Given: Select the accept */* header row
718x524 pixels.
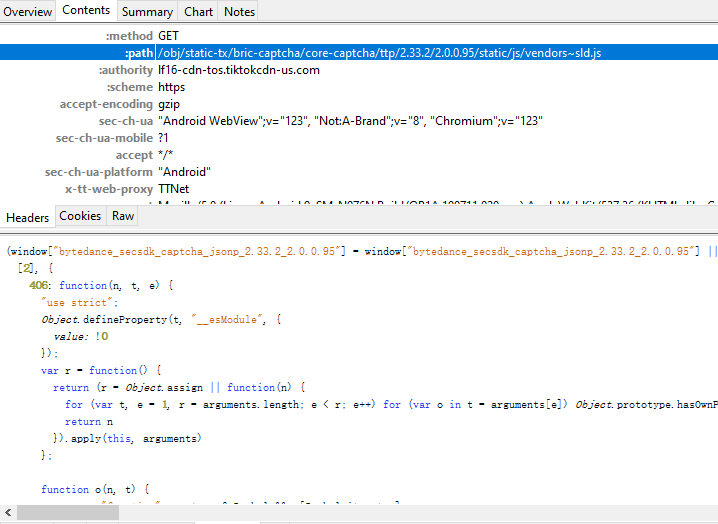Looking at the screenshot, I should 359,155.
